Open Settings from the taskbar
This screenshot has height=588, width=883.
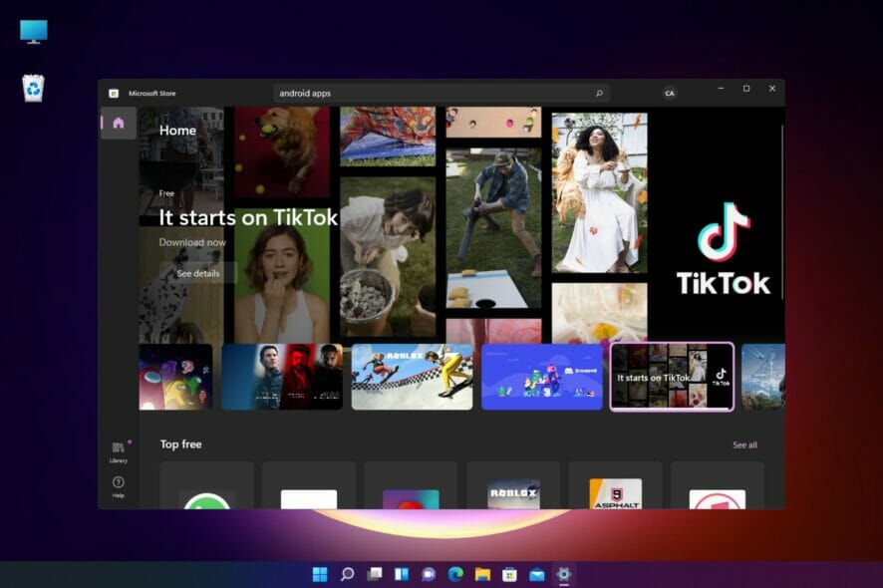pyautogui.click(x=564, y=574)
